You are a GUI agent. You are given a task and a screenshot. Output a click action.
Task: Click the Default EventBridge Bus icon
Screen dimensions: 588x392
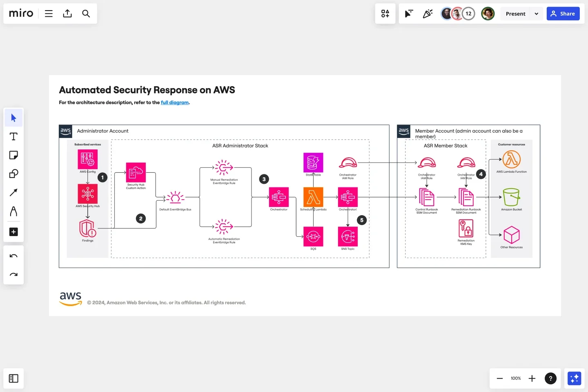point(175,198)
